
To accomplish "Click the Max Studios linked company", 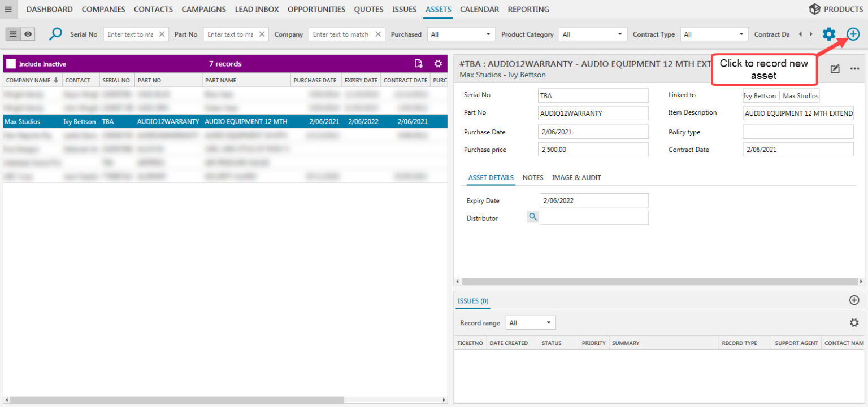I will pyautogui.click(x=800, y=95).
